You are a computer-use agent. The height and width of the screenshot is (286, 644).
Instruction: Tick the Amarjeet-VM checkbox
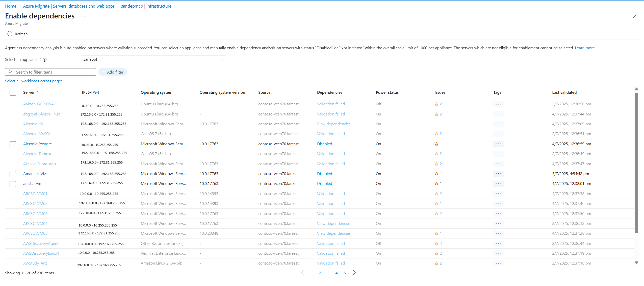click(13, 174)
